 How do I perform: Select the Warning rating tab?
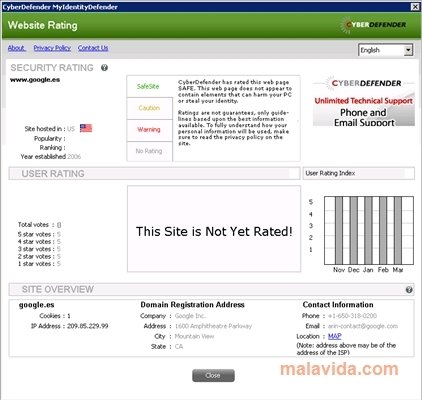pos(149,129)
